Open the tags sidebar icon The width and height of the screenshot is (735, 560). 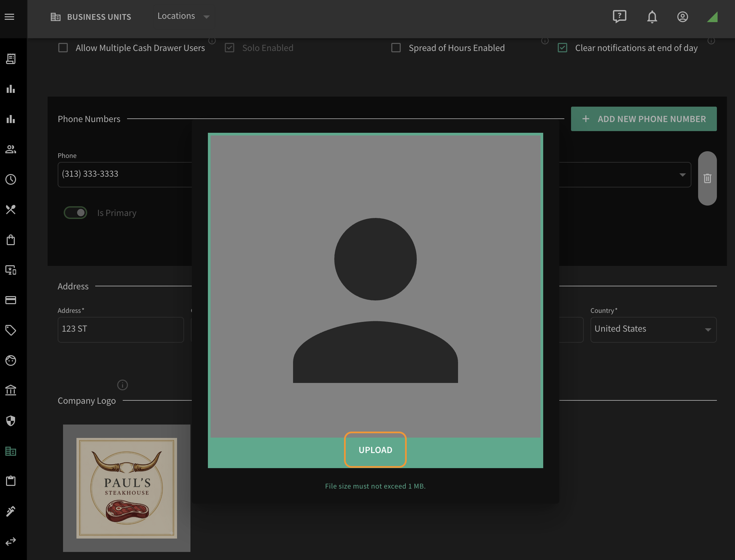(x=11, y=330)
